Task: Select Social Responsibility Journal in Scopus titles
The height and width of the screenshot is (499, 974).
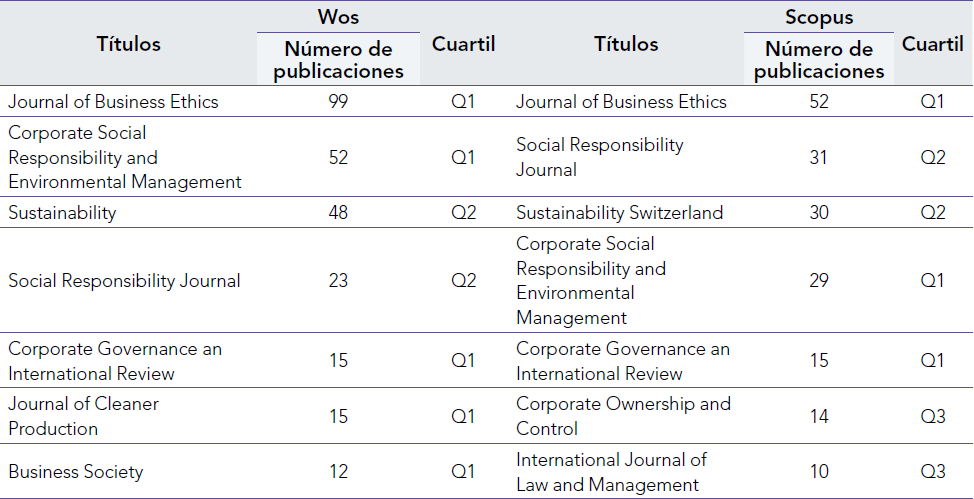Action: coord(600,157)
